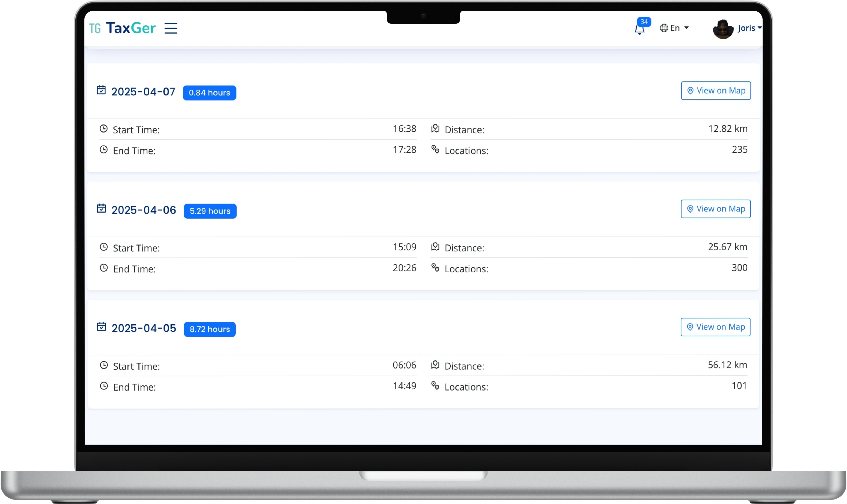The width and height of the screenshot is (847, 504).
Task: Click the 0.84 hours badge
Action: point(209,93)
